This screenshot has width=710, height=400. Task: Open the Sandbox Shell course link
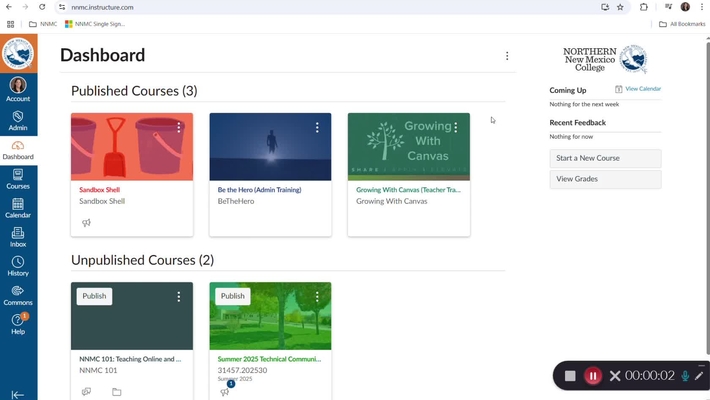(x=100, y=190)
